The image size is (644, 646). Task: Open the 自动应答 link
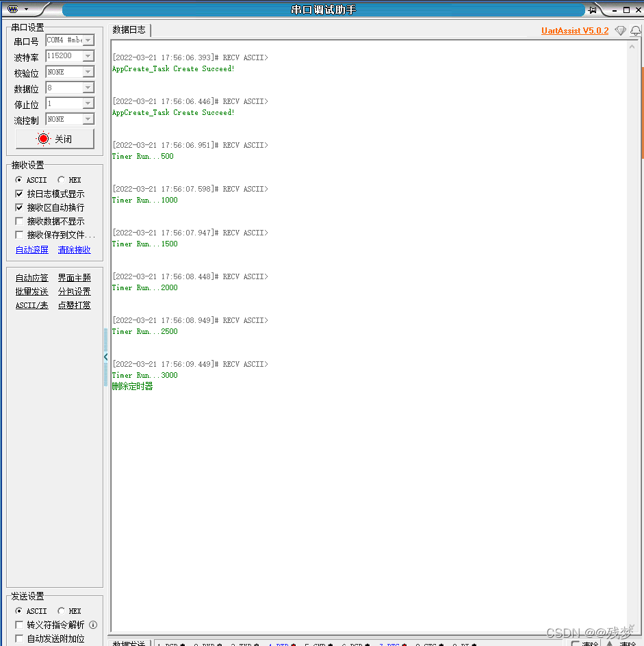click(32, 278)
